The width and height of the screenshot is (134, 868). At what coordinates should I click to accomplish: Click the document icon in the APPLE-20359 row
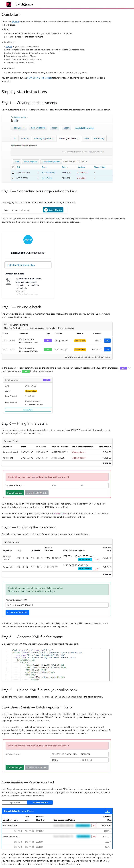tap(38, 178)
